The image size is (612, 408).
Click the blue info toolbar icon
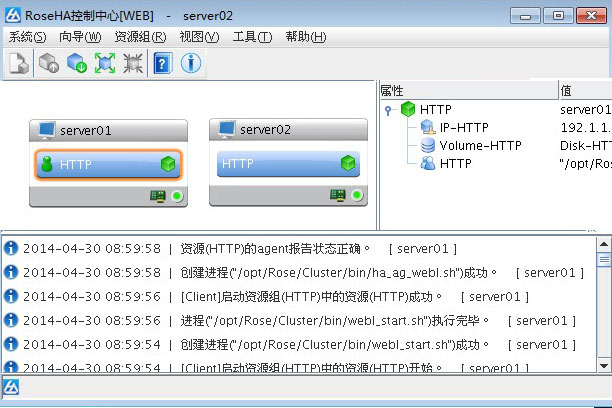click(191, 63)
